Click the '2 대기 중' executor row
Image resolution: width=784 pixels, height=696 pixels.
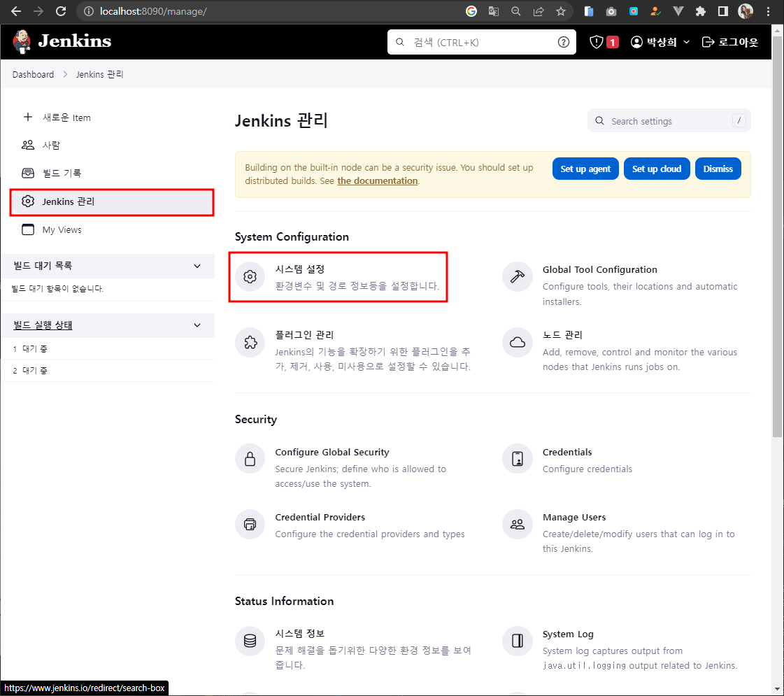pyautogui.click(x=108, y=371)
